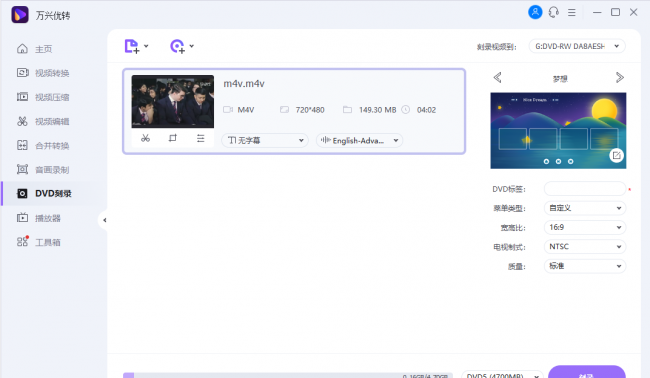This screenshot has width=650, height=378.
Task: Select the m4v.m4v video thumbnail
Action: click(173, 102)
